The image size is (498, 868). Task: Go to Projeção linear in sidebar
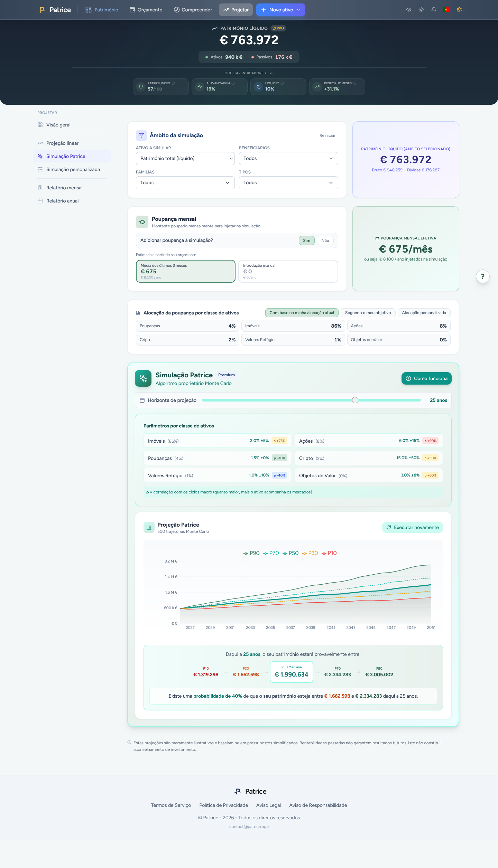click(x=72, y=143)
